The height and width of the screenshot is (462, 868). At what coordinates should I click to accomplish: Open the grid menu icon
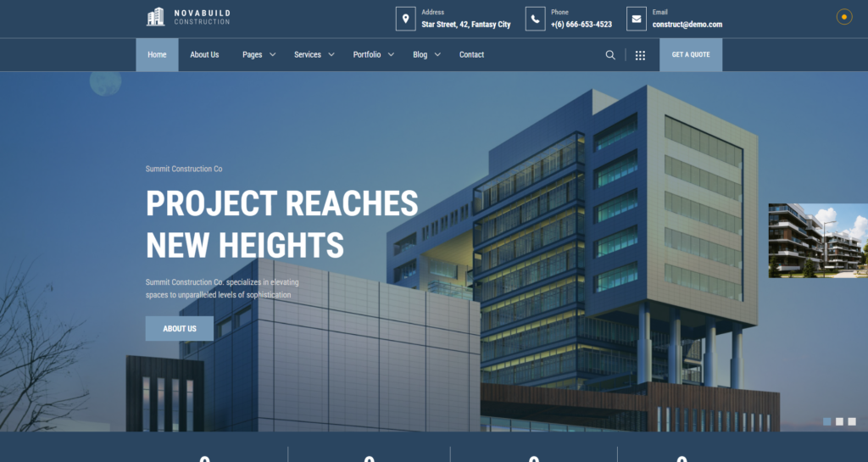[x=640, y=55]
